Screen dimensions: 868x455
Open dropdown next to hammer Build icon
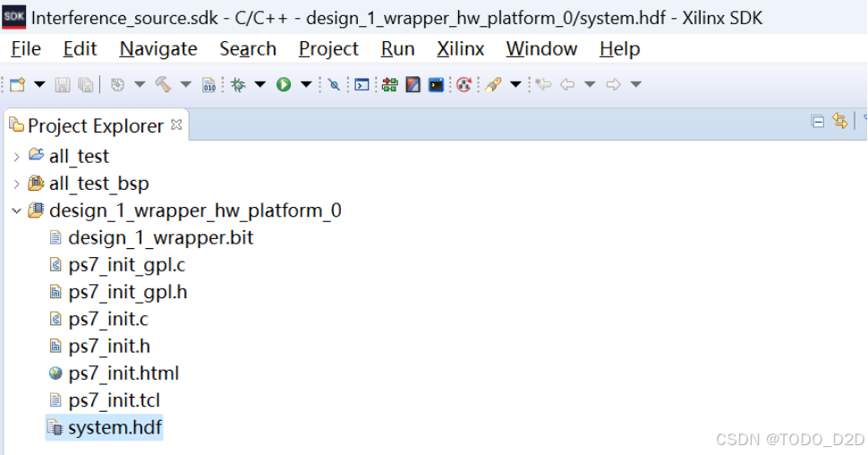pos(185,85)
